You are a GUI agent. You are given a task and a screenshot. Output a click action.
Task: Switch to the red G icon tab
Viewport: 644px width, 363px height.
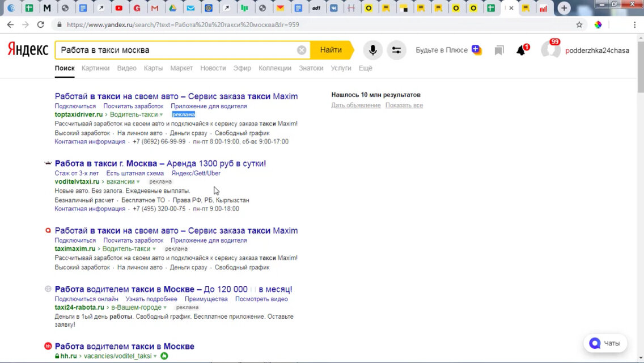pyautogui.click(x=137, y=8)
